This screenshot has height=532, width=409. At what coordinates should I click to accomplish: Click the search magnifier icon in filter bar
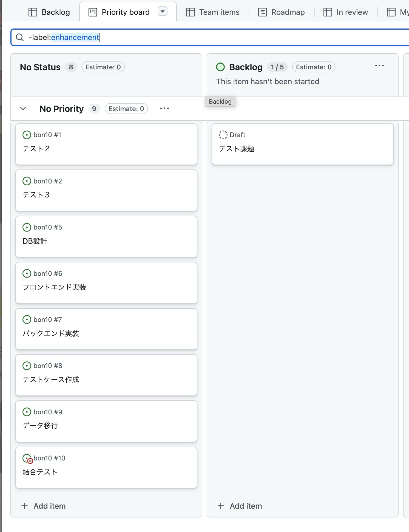click(20, 37)
